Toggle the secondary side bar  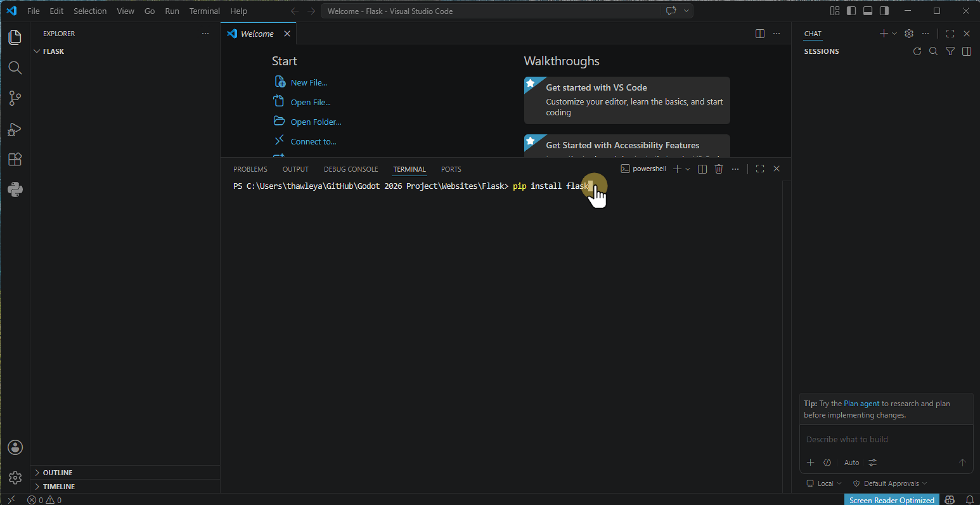pyautogui.click(x=884, y=11)
